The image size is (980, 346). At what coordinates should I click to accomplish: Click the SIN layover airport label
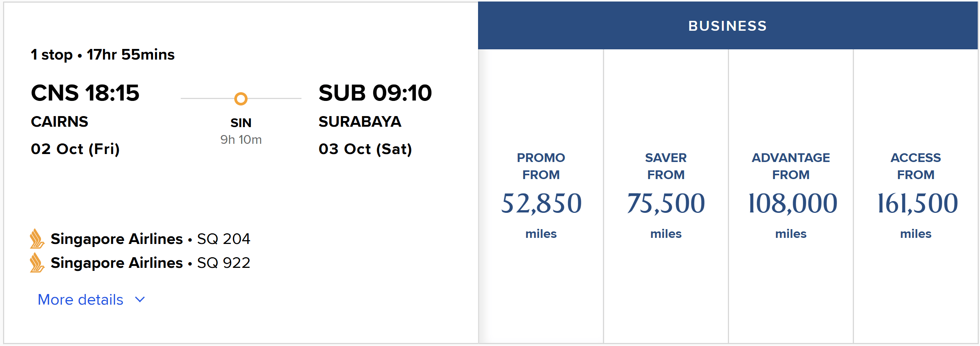241,123
